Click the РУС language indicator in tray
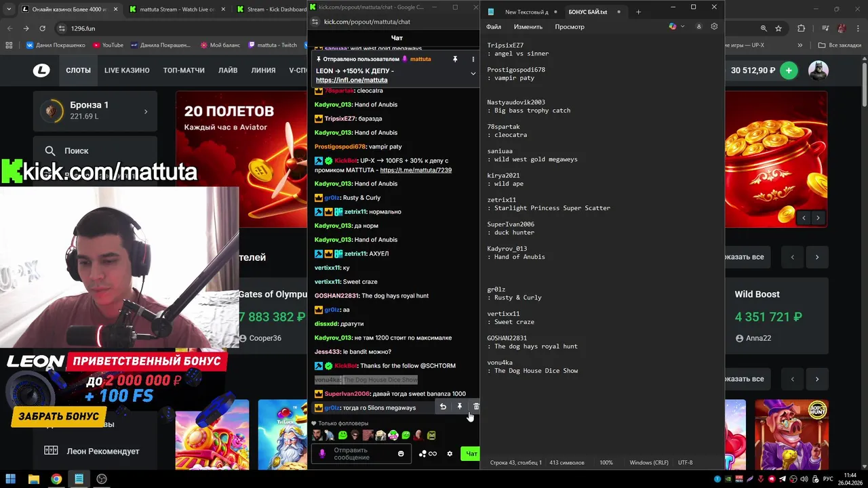Image resolution: width=868 pixels, height=488 pixels. (x=828, y=479)
